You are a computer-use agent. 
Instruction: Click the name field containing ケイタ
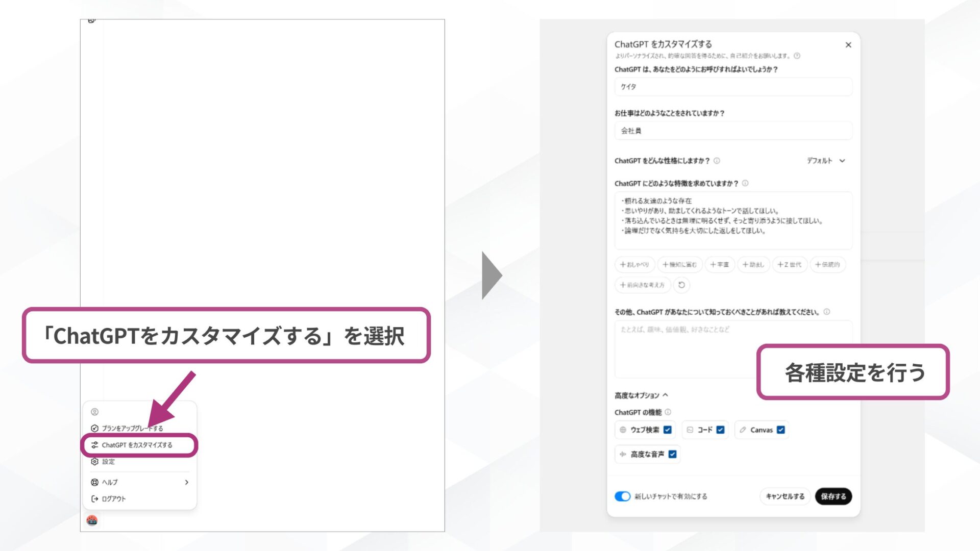coord(733,87)
